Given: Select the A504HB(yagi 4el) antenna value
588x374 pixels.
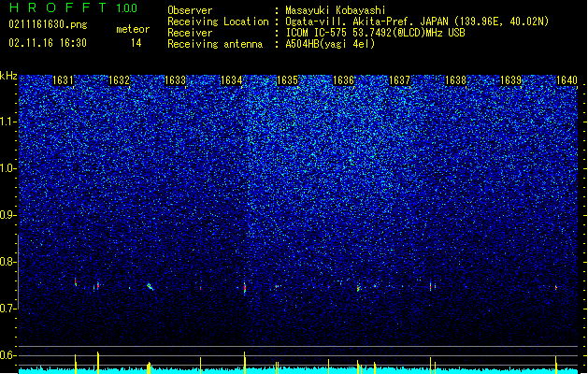Looking at the screenshot, I should click(330, 44).
